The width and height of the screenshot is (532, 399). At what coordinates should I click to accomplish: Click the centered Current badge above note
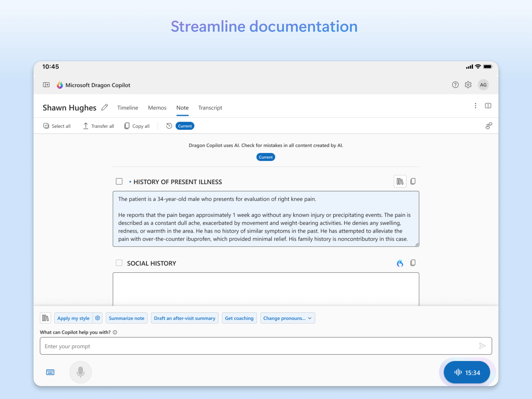click(266, 157)
